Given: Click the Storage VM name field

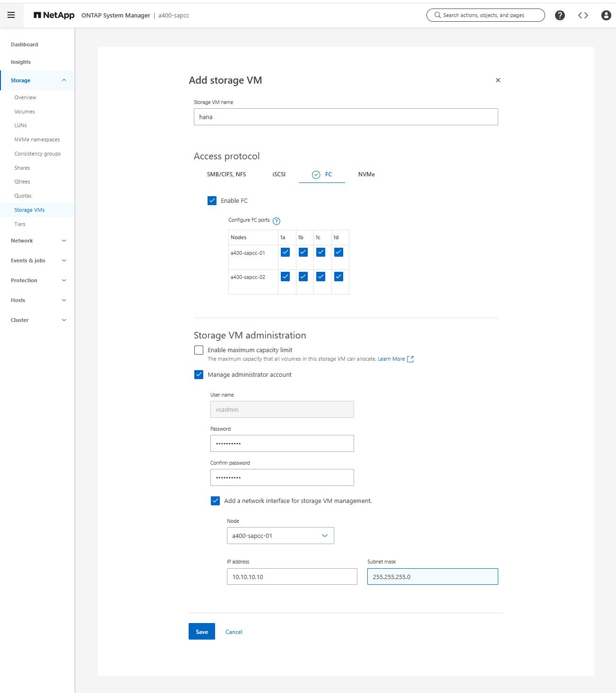Looking at the screenshot, I should coord(346,117).
